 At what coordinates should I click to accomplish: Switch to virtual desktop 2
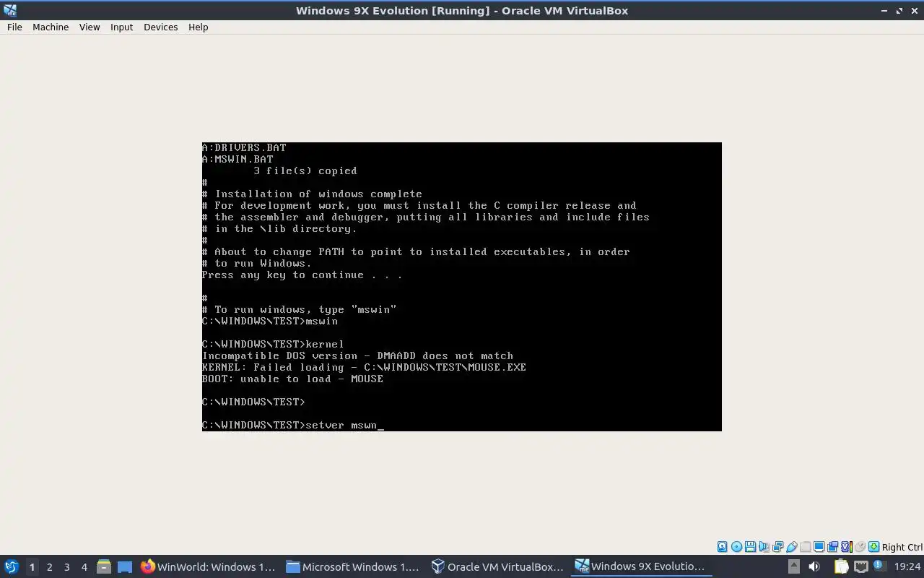pos(49,566)
